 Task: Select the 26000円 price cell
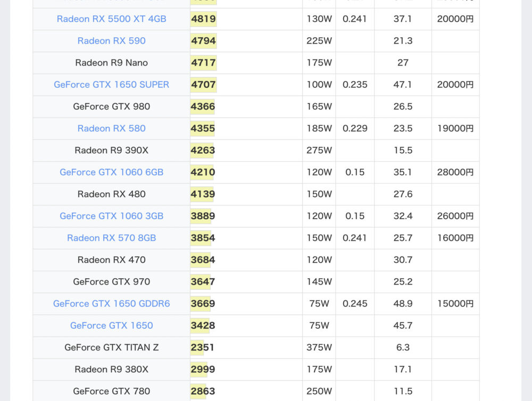(x=455, y=216)
